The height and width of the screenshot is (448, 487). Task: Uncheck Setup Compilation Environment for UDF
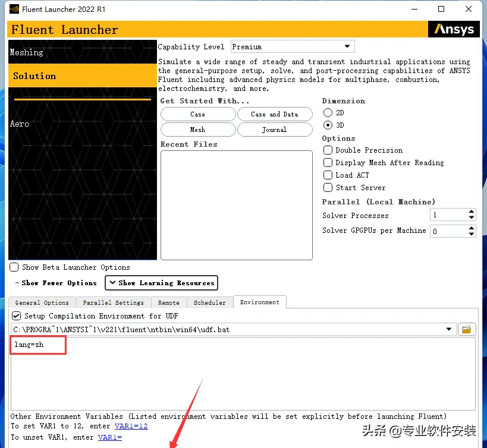[16, 316]
